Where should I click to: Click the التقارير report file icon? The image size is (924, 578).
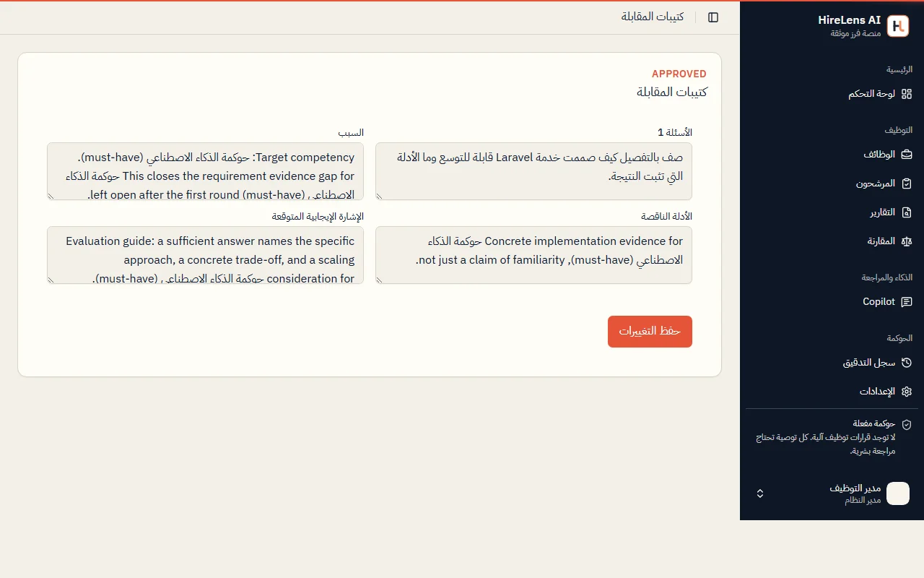[x=907, y=212]
